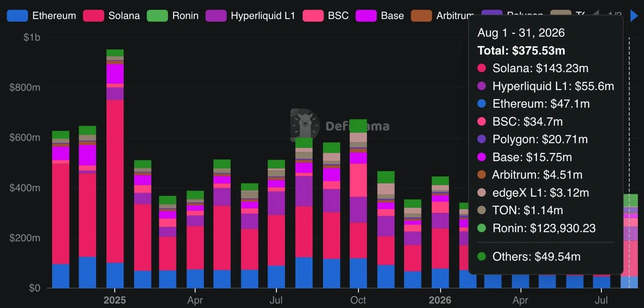Click the '$1b' y-axis label

click(32, 38)
